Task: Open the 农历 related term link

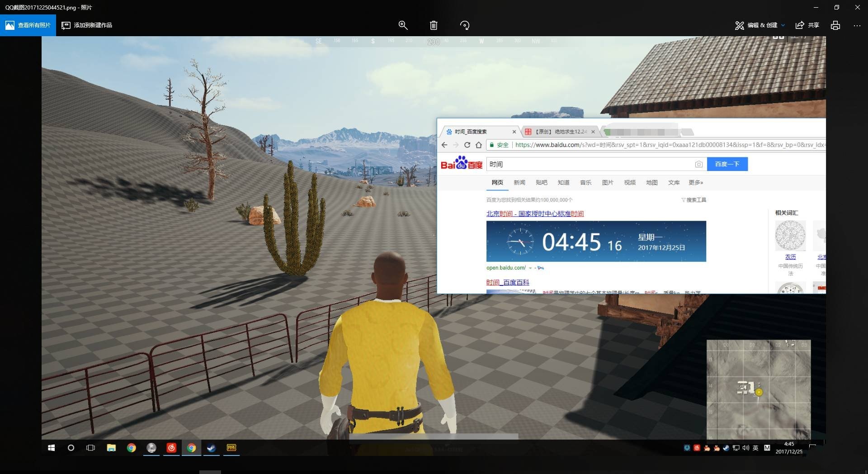Action: point(790,257)
